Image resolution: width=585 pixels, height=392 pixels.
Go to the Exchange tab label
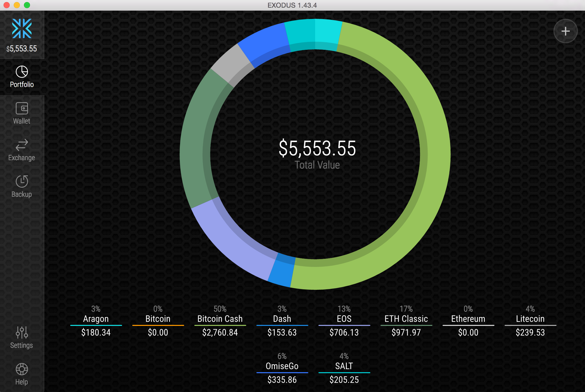22,158
